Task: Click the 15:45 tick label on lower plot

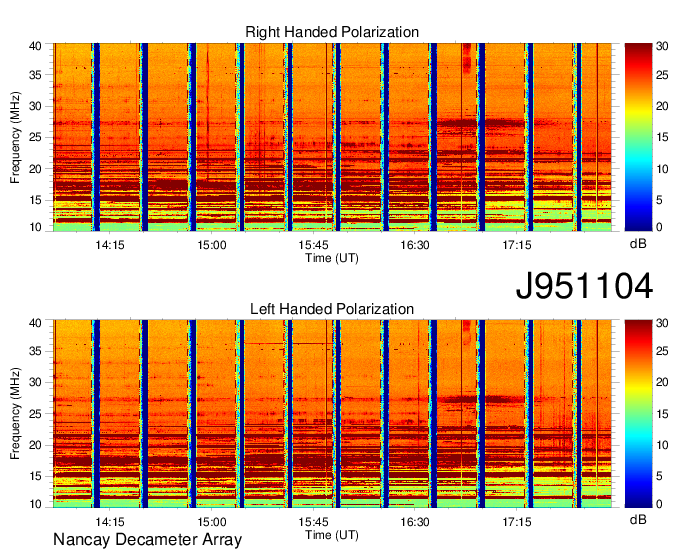Action: click(313, 521)
